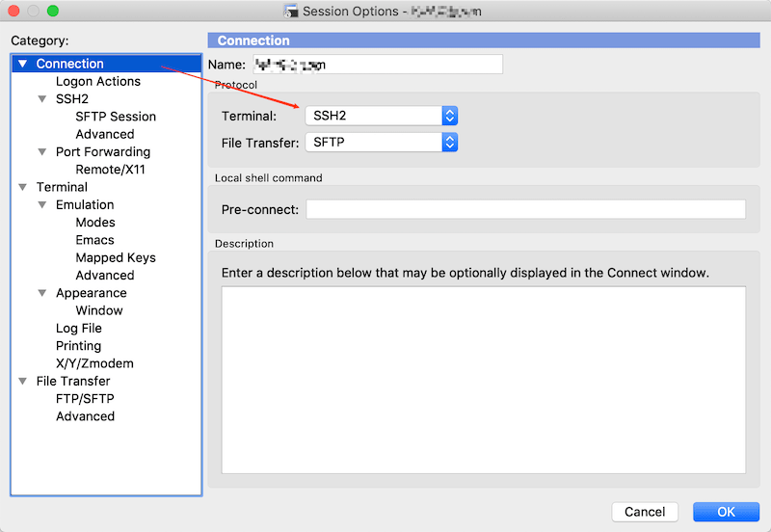Click the OK button
The width and height of the screenshot is (771, 532).
[x=726, y=512]
